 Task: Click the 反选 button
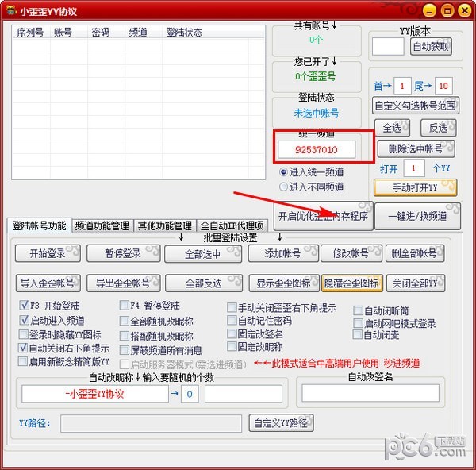[439, 128]
